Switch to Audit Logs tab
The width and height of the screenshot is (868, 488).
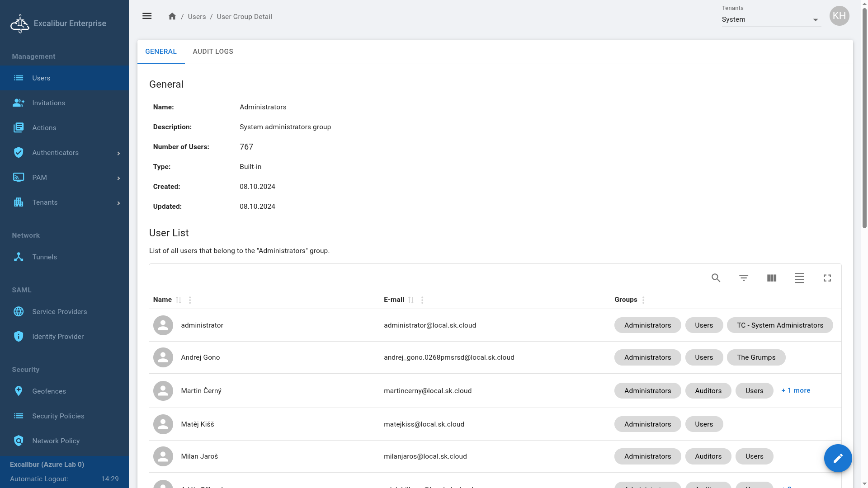point(213,52)
